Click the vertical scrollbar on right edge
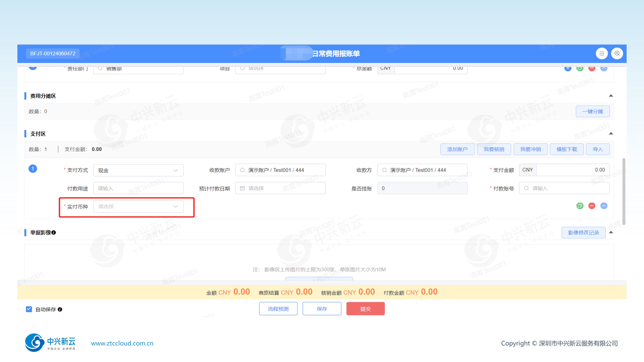This screenshot has height=362, width=644. tap(624, 191)
